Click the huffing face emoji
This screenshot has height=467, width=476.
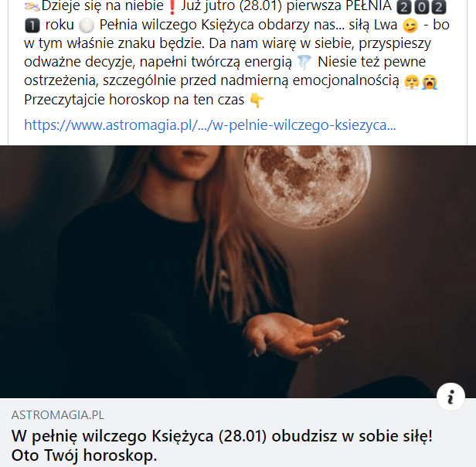(412, 82)
